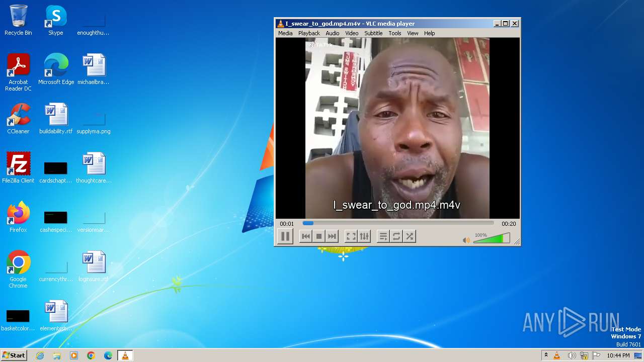Adjust the VLC volume slider

pos(492,238)
